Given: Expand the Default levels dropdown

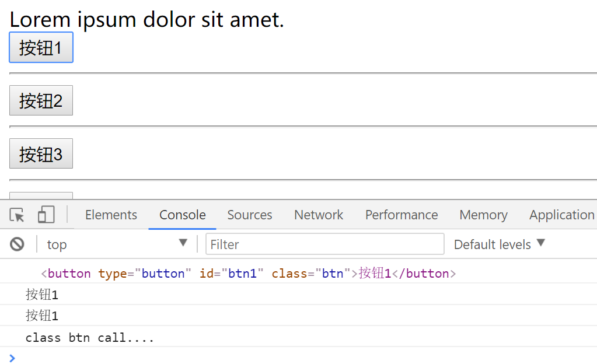Looking at the screenshot, I should point(499,244).
